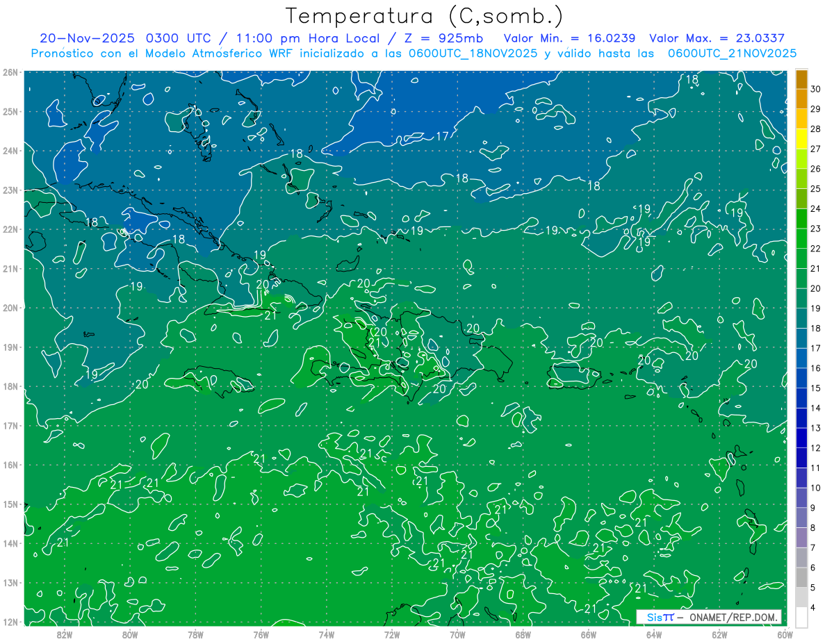The image size is (834, 644).
Task: Select '0600UTC_21NOV2025' valid-until time text
Action: pos(732,53)
